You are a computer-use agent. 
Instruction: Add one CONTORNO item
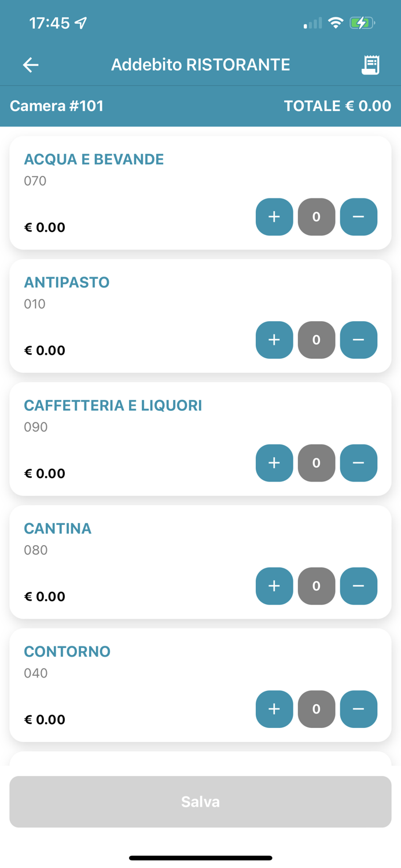[274, 709]
